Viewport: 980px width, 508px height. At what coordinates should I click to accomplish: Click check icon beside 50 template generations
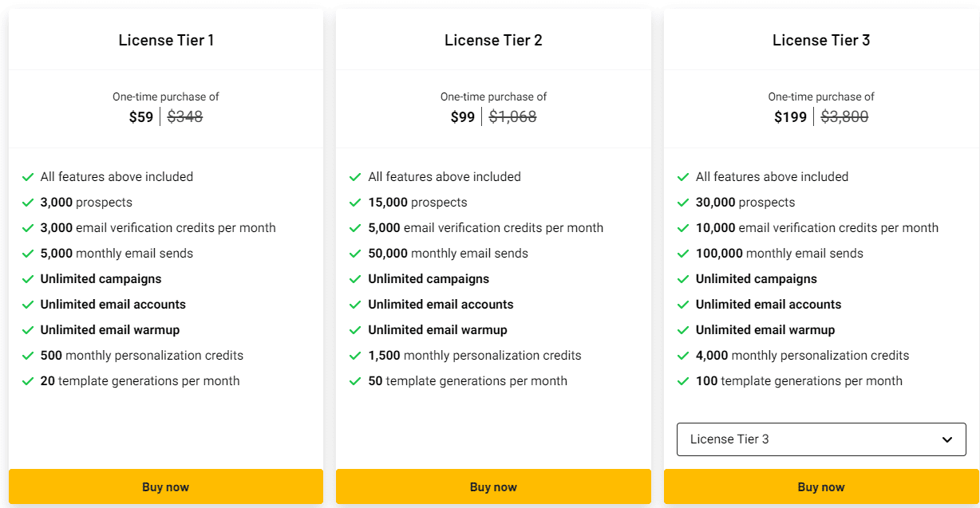click(x=355, y=381)
